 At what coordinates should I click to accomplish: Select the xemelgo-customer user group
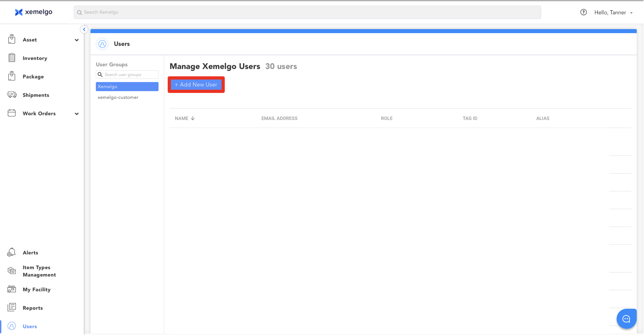tap(118, 97)
